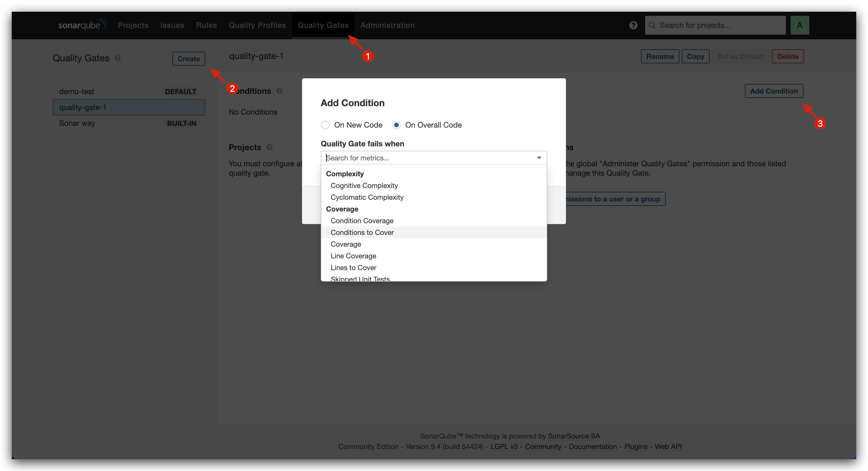
Task: Click the 'Coverage' group heading in dropdown
Action: (342, 209)
